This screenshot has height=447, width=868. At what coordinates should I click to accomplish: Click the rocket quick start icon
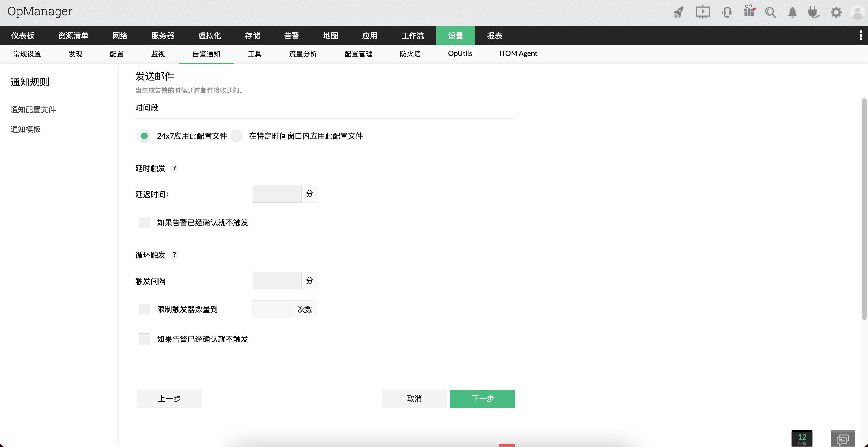coord(678,12)
